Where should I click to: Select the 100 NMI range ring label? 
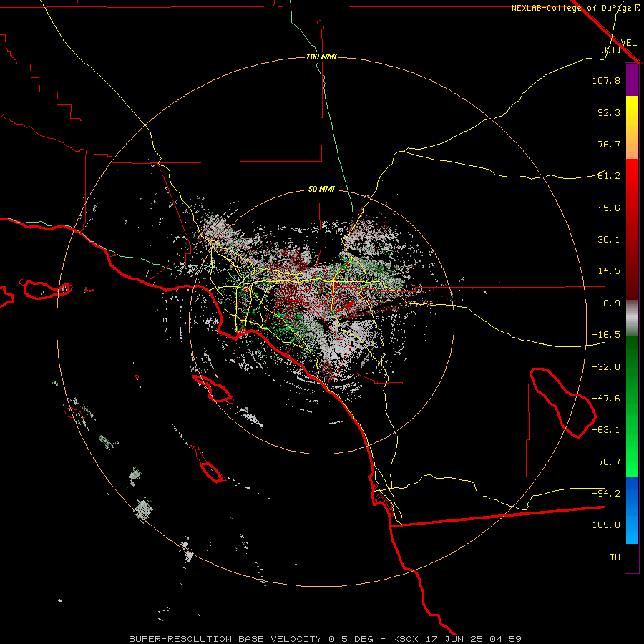pyautogui.click(x=321, y=57)
